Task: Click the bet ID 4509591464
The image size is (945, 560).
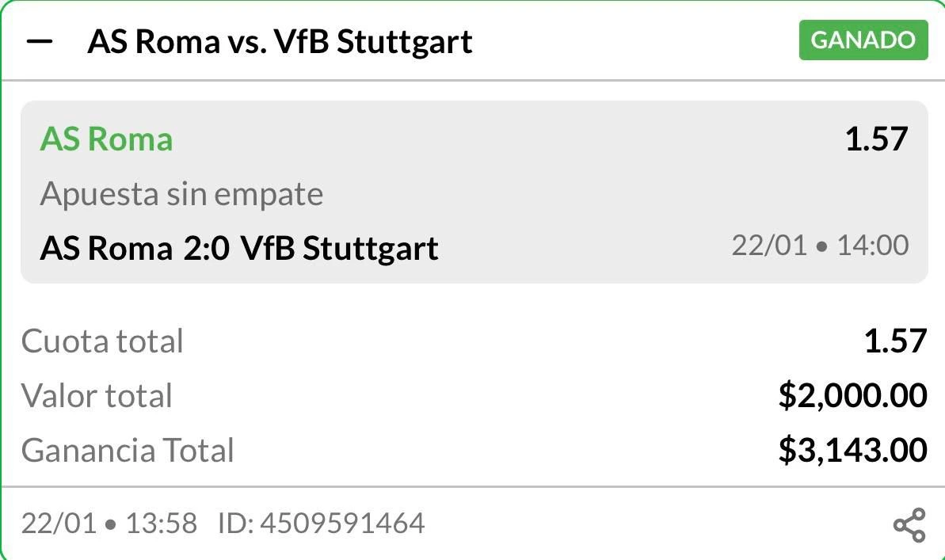Action: [321, 524]
